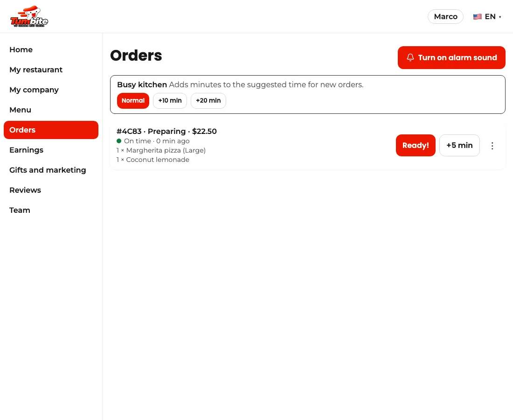The width and height of the screenshot is (513, 420).
Task: Open the EN language dropdown arrow
Action: point(500,17)
